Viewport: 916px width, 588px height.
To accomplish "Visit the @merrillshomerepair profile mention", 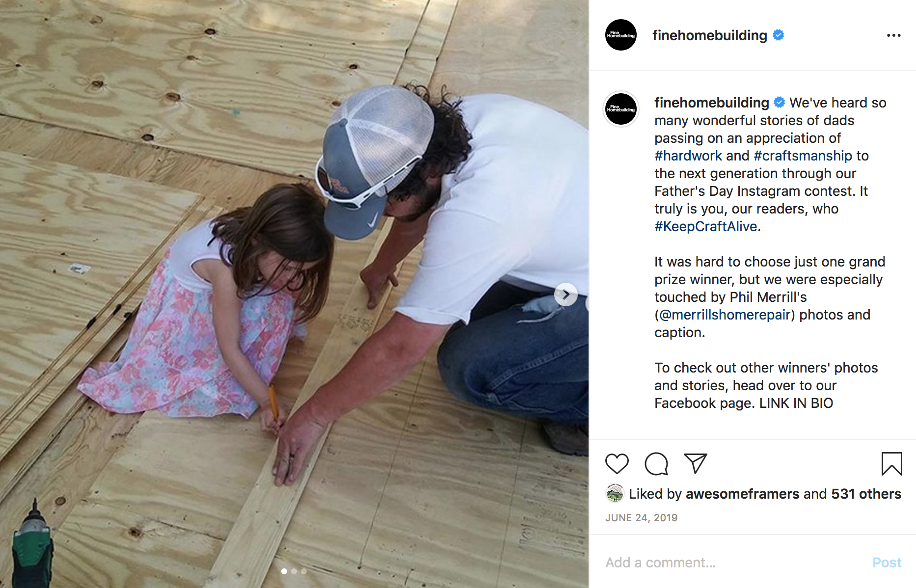I will [x=725, y=315].
